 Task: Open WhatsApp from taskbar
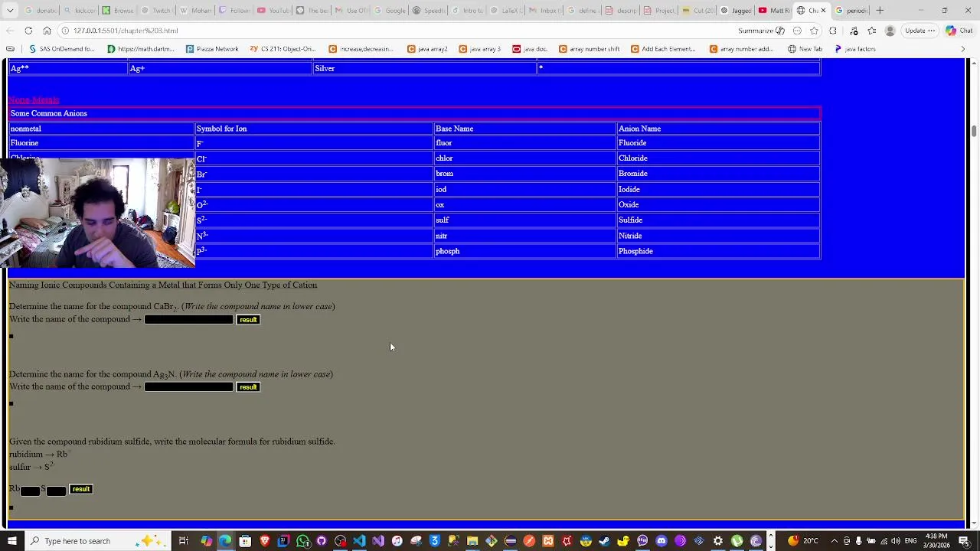[303, 541]
